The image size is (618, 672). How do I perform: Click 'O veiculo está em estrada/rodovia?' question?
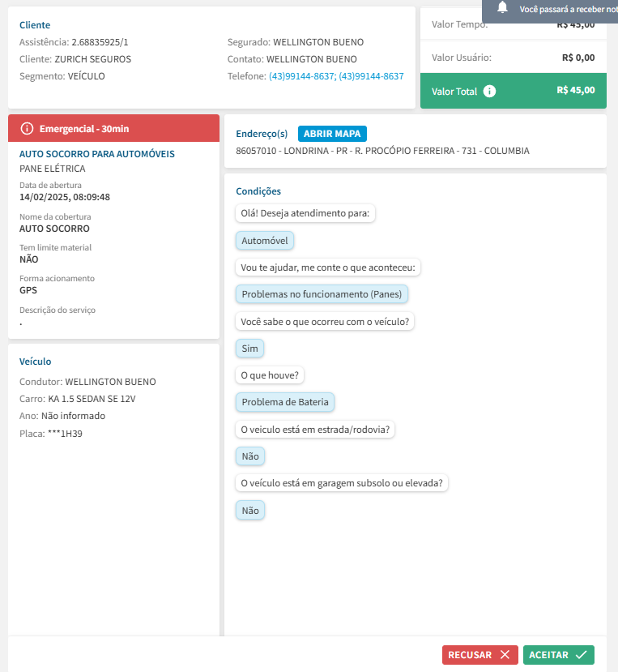click(x=315, y=430)
